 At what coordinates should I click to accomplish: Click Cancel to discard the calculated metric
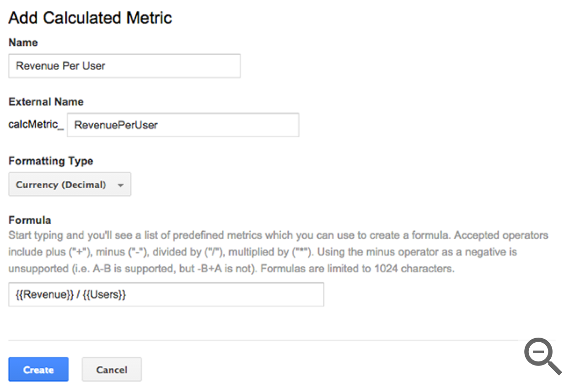(112, 369)
